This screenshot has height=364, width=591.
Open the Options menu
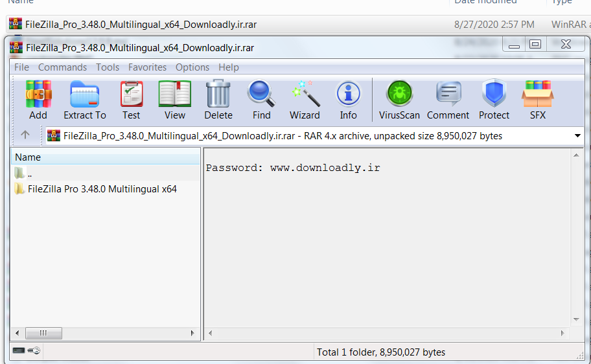tap(192, 67)
